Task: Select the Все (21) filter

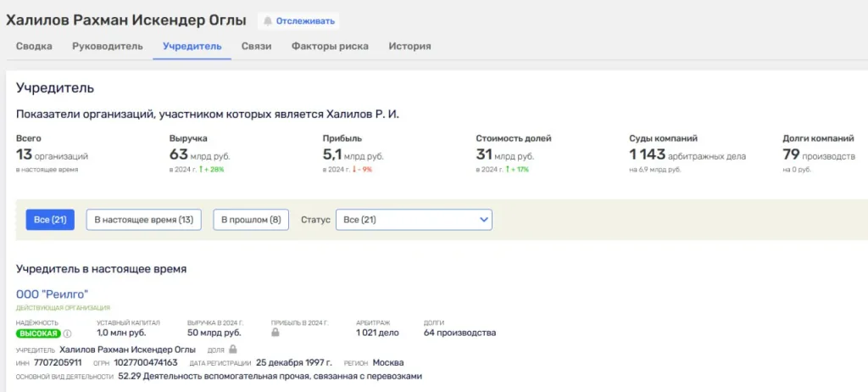Action: [x=50, y=220]
